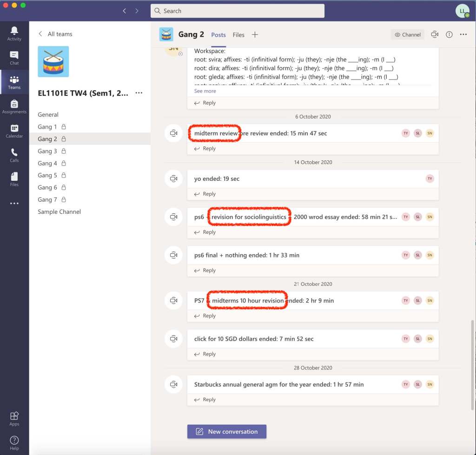Open Assignments in the sidebar
Screen dimensions: 476x455
[14, 106]
